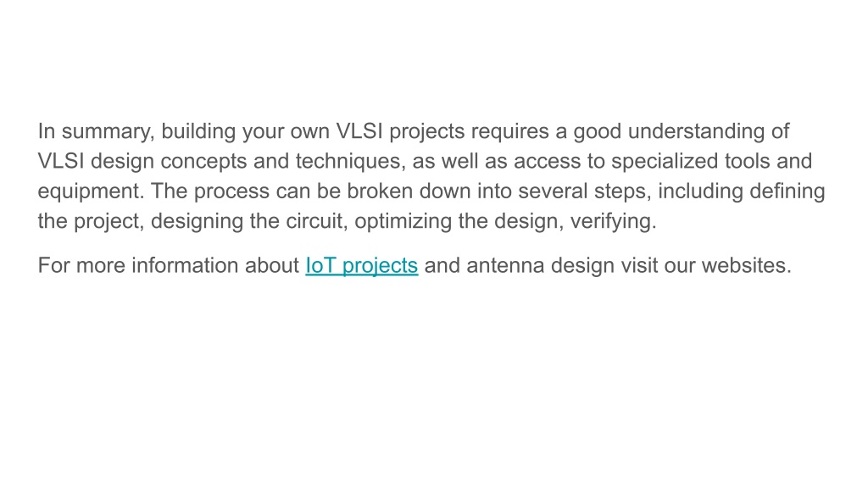Screen dimensions: 868x488
Task: Click the word "several" before "steps"
Action: [553, 191]
